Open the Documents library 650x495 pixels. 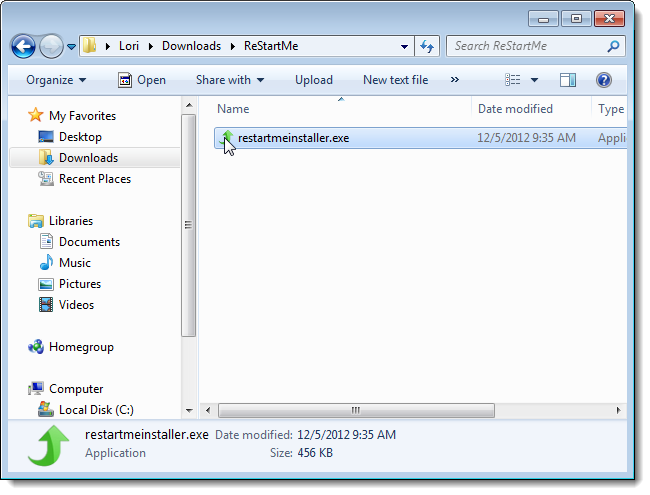click(89, 242)
